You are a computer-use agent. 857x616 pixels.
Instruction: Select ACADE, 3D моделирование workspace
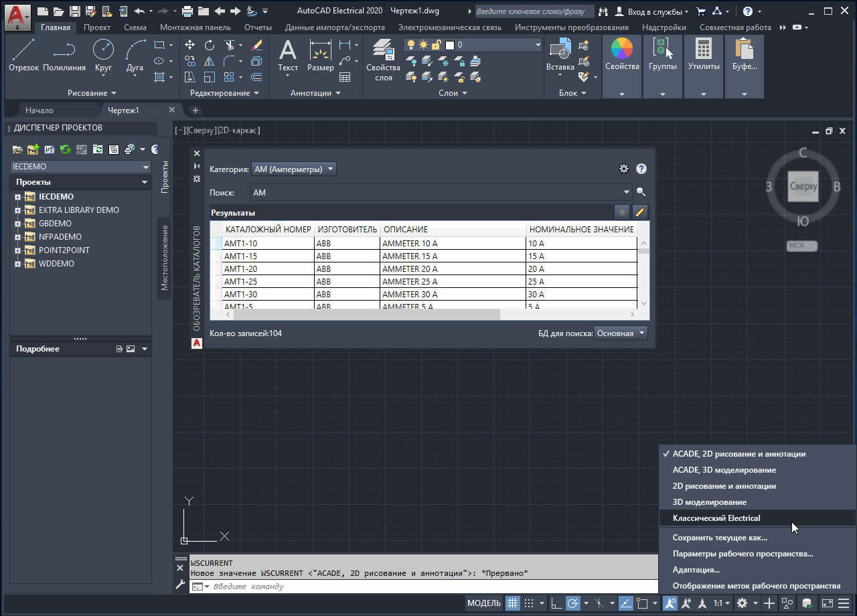coord(757,470)
